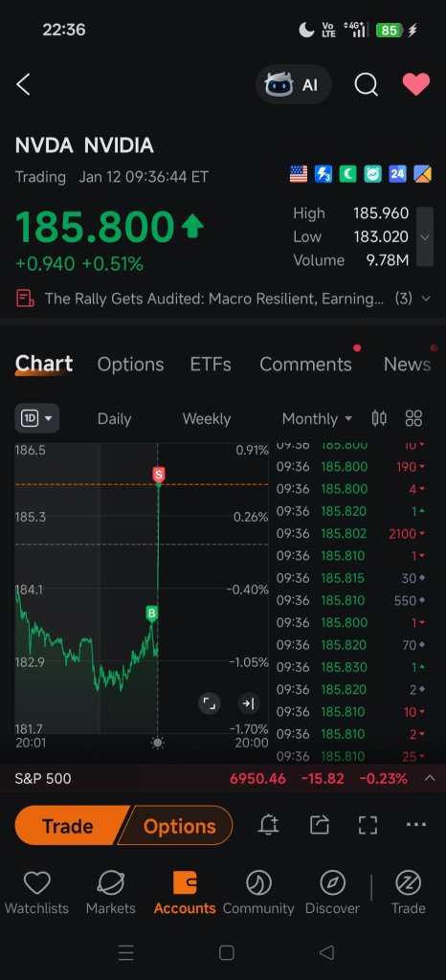Tap the Android home square button
This screenshot has height=980, width=446.
point(226,952)
